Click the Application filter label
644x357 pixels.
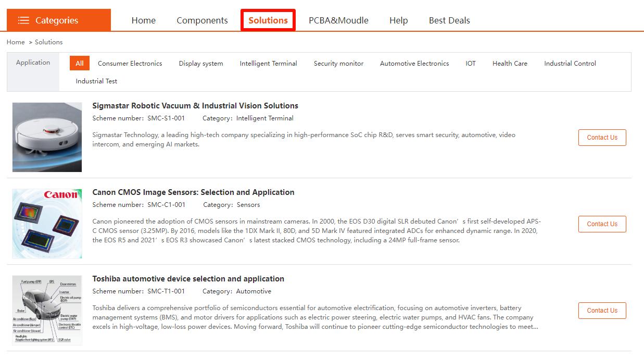coord(33,63)
